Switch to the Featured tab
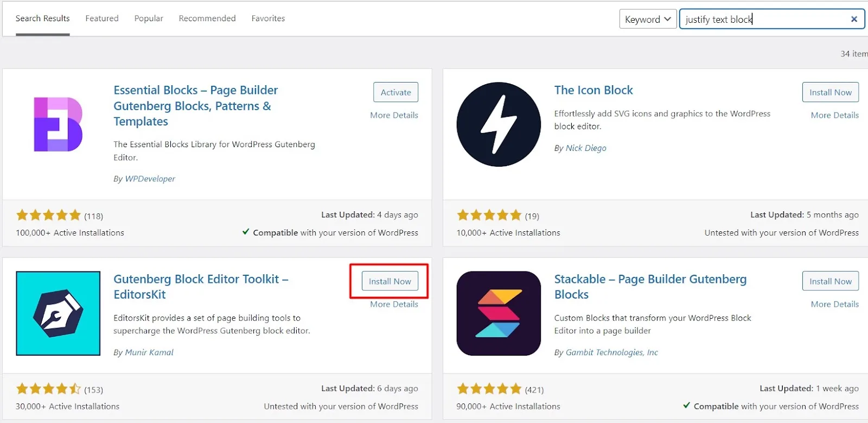 point(102,18)
